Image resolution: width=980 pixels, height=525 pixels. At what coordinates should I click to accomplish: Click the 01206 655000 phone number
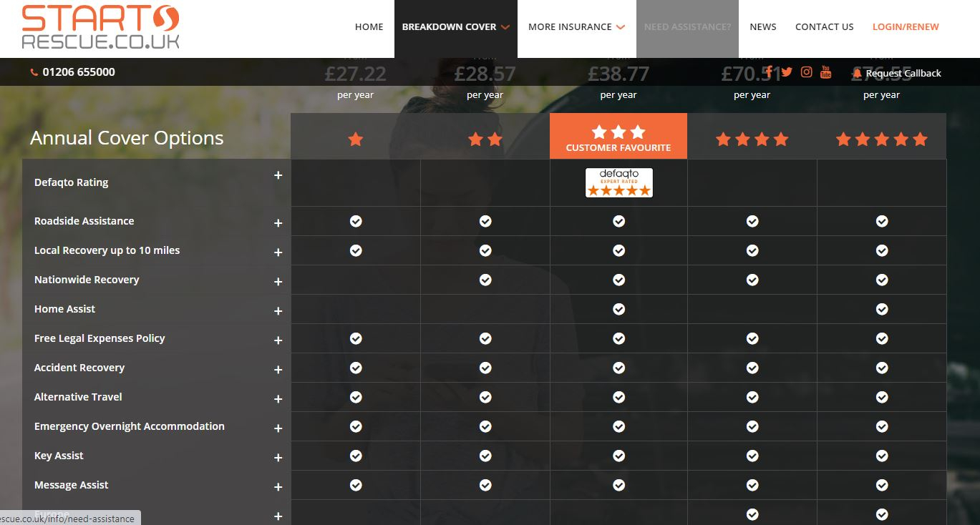click(x=79, y=72)
